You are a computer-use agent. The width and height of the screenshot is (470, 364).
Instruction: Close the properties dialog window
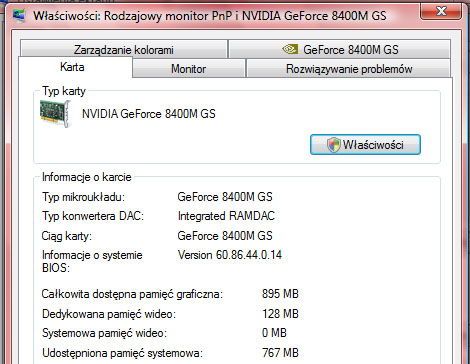coord(441,11)
